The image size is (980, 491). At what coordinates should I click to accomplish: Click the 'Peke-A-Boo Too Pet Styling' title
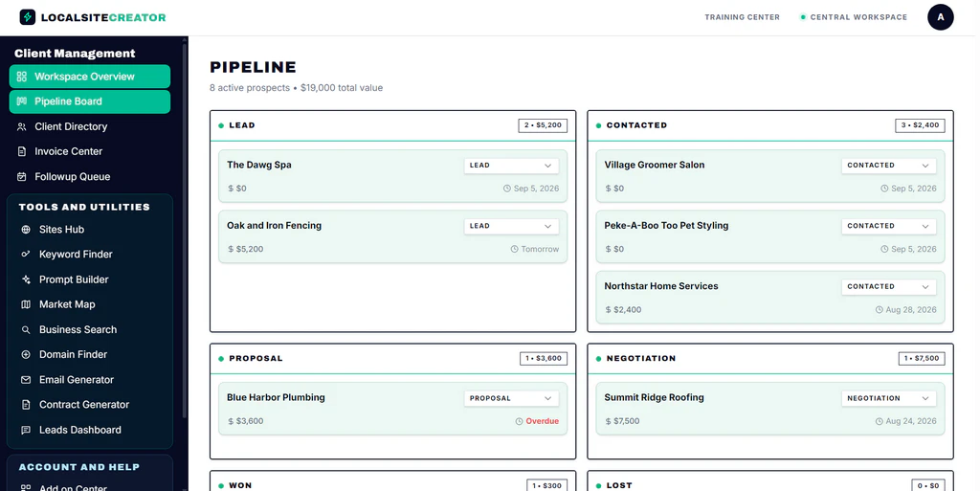point(666,226)
